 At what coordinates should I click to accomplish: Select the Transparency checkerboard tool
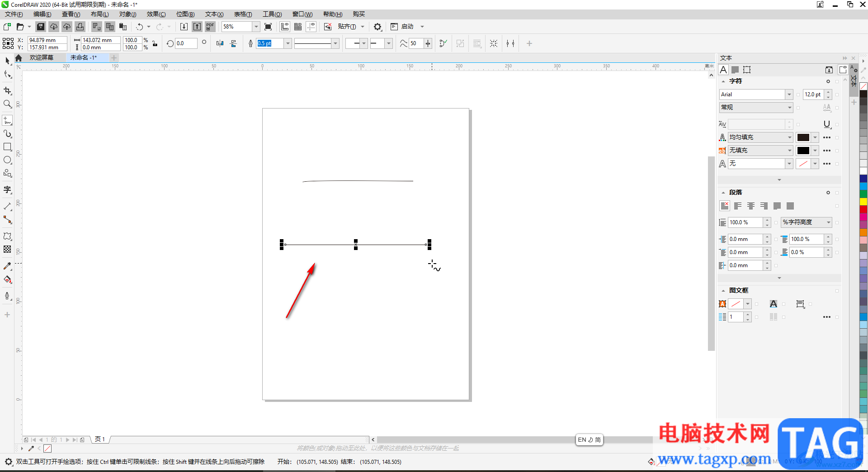tap(7, 250)
